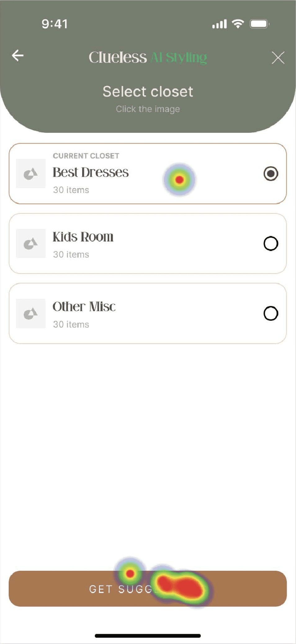Tap the Get Suggestions button

pos(148,588)
